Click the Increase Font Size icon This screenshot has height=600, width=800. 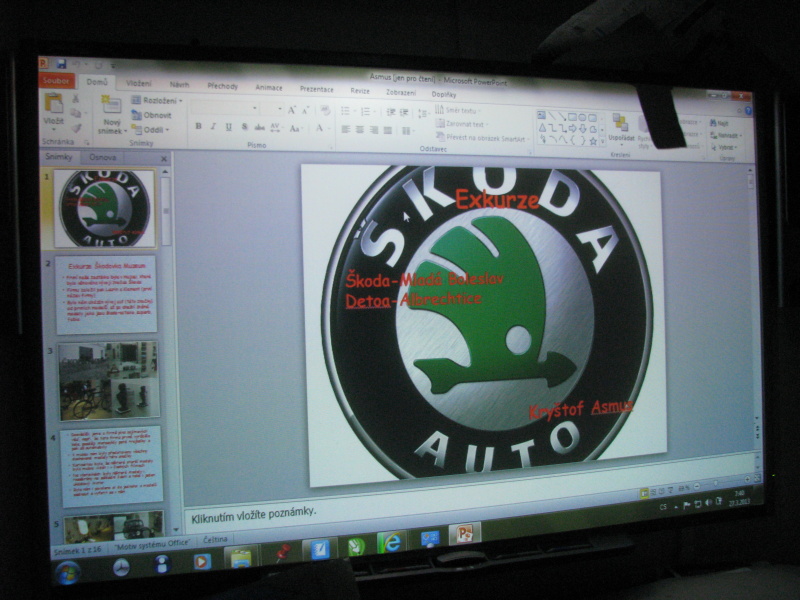point(292,110)
